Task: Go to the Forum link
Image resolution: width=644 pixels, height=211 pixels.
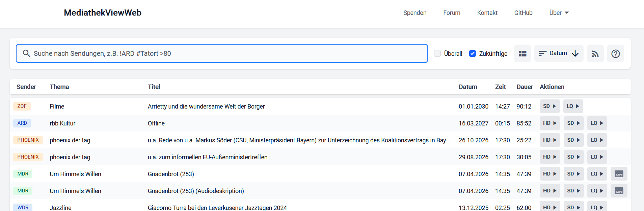Action: click(x=452, y=13)
